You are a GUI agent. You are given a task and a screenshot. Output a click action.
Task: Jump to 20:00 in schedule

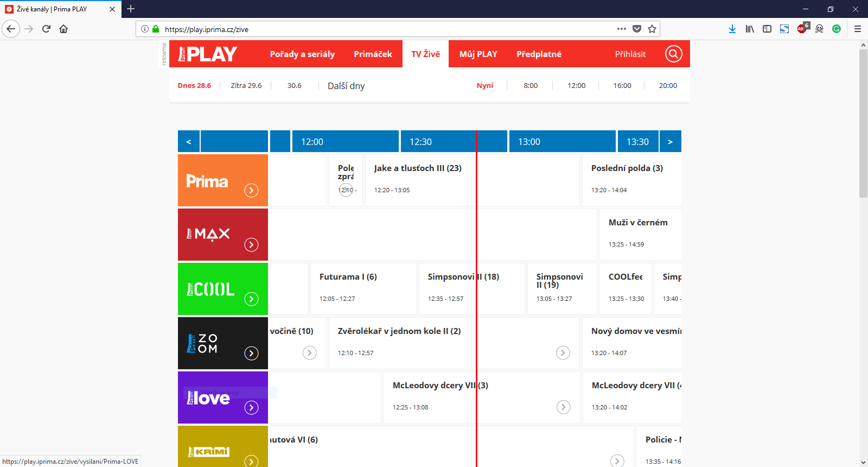(668, 85)
